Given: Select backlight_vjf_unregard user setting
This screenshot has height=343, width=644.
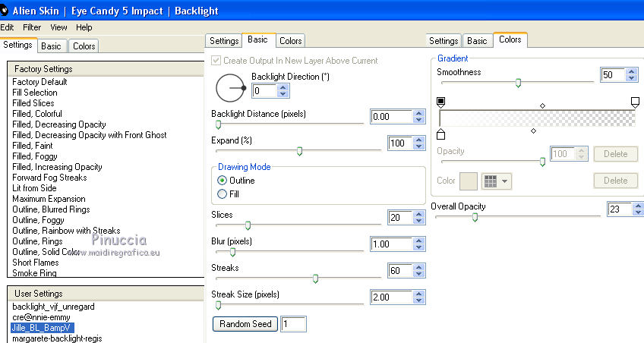Looking at the screenshot, I should [x=53, y=307].
